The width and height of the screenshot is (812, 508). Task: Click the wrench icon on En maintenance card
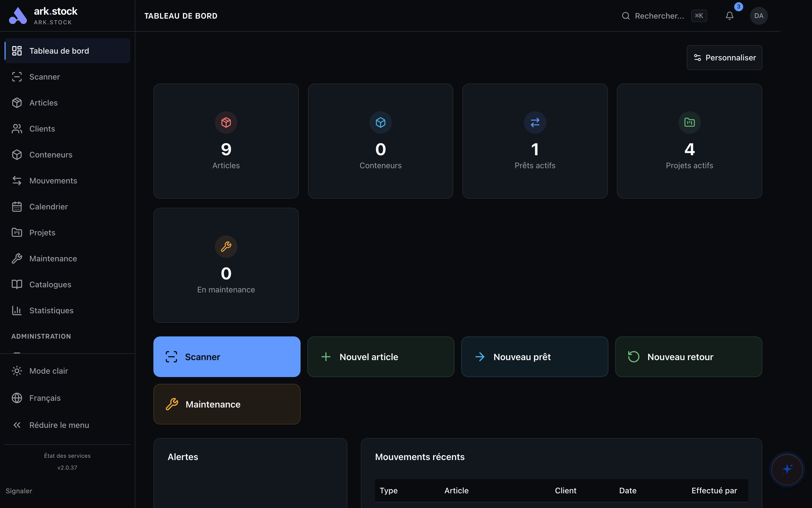[226, 247]
